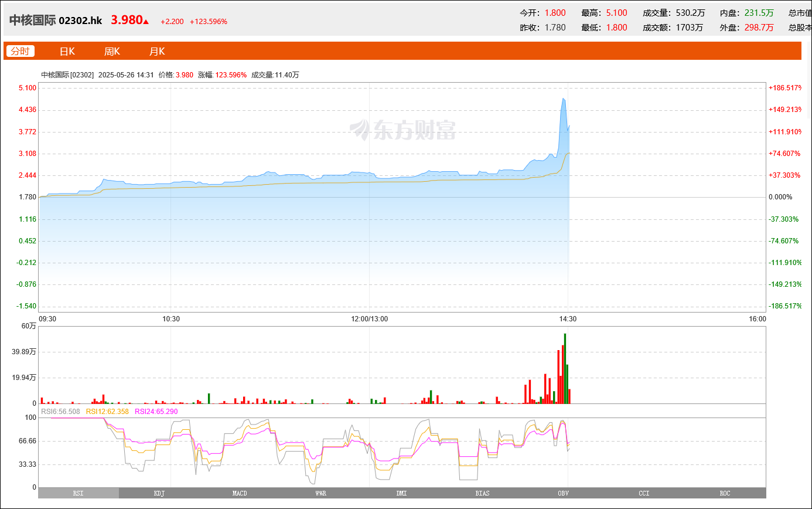Click the RSI12:62.358 legend label
Screen dimensions: 812x509
(108, 412)
